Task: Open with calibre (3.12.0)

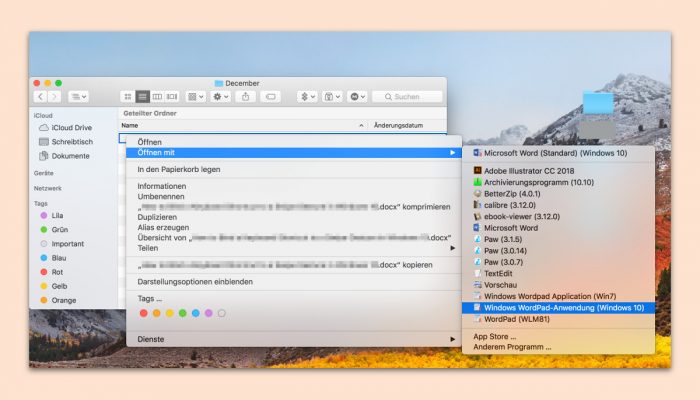Action: click(558, 205)
